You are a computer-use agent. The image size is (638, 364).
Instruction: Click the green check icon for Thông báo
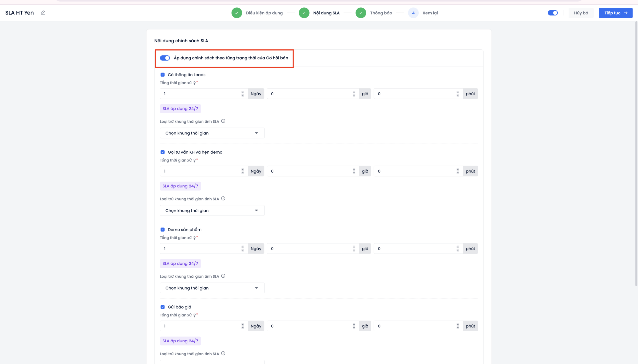click(x=361, y=13)
